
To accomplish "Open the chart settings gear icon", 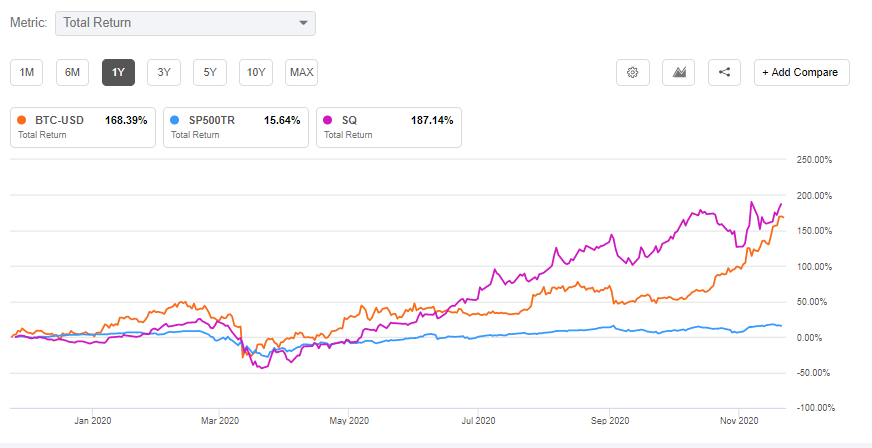I will tap(632, 72).
